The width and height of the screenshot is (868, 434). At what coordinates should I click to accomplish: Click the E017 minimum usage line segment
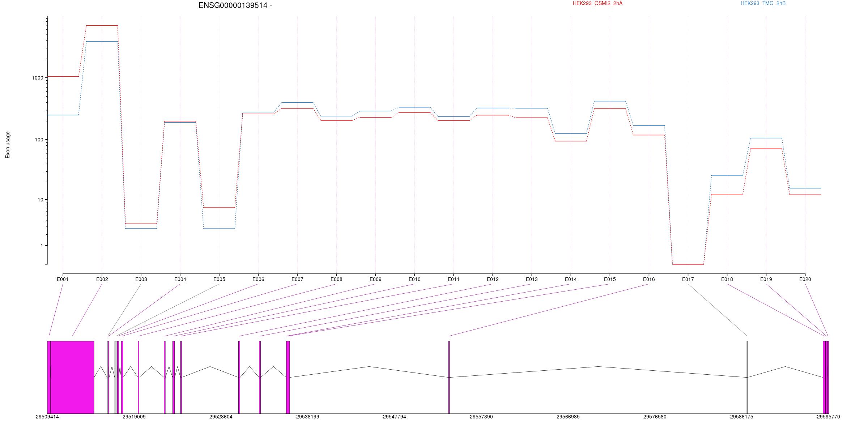coord(688,264)
